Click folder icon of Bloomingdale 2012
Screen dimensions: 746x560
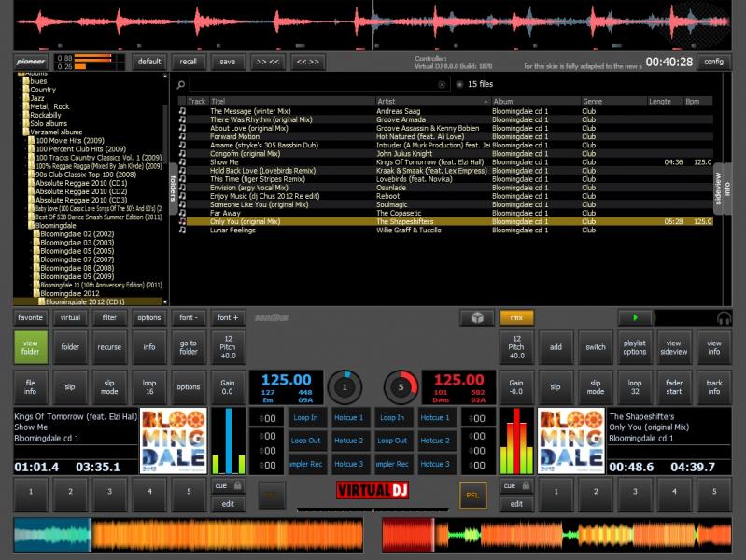click(36, 294)
